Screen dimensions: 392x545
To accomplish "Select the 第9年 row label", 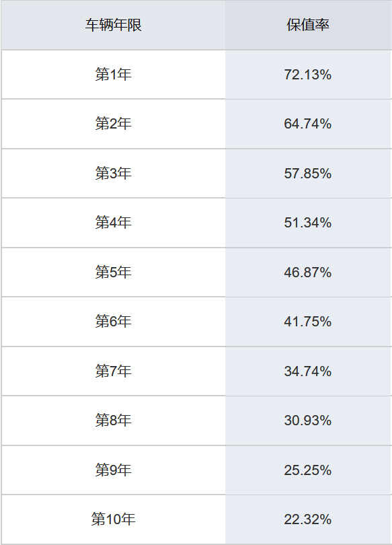I will point(113,470).
